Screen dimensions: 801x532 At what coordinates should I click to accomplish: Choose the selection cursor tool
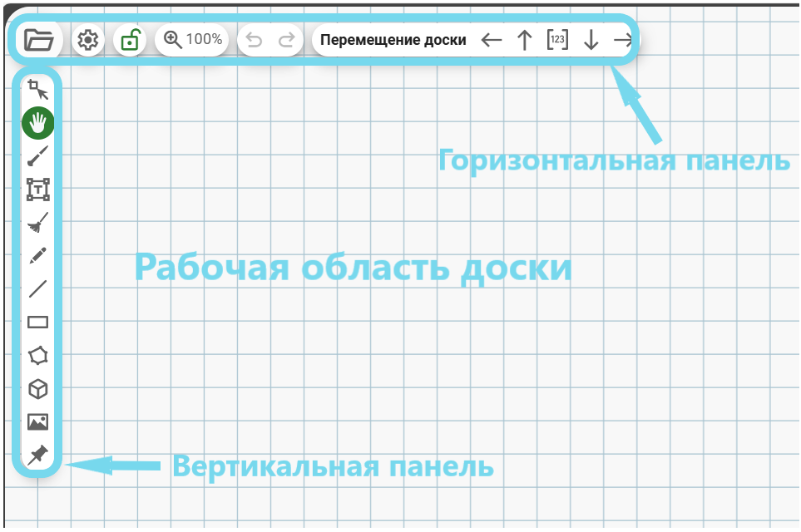[38, 89]
